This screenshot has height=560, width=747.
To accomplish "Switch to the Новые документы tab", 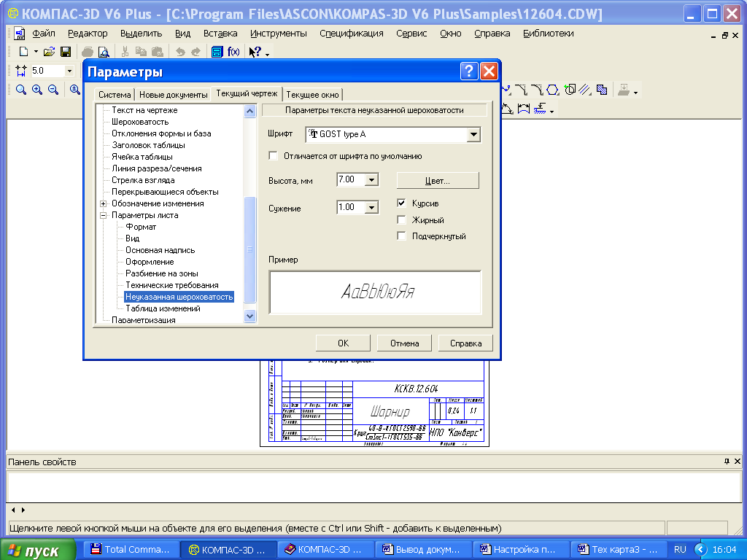I will [174, 94].
